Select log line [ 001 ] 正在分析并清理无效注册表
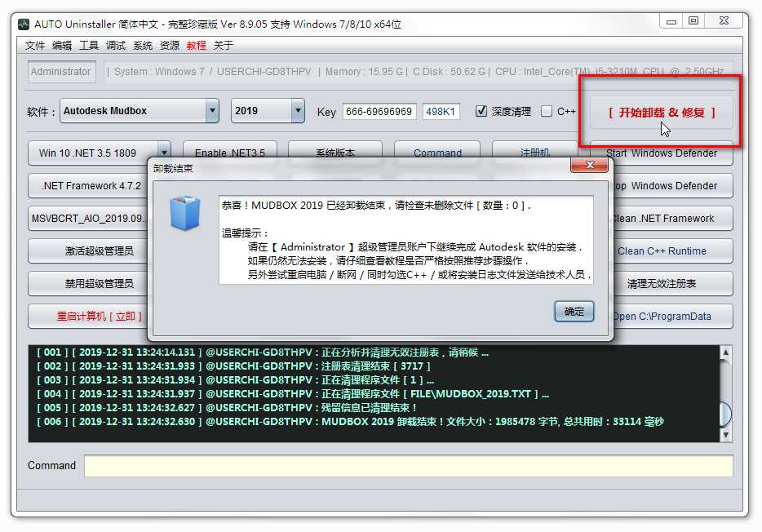 pyautogui.click(x=263, y=352)
